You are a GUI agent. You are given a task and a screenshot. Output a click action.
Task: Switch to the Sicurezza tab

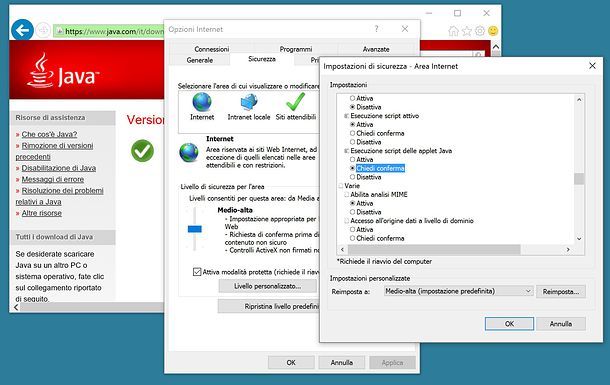coord(262,59)
